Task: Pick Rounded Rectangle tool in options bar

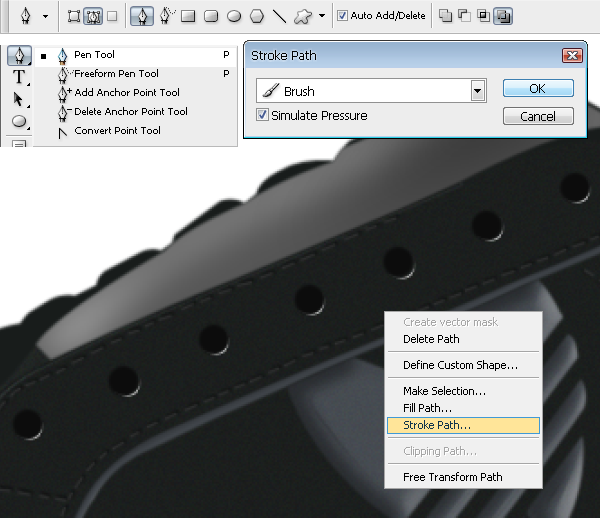Action: pos(211,16)
